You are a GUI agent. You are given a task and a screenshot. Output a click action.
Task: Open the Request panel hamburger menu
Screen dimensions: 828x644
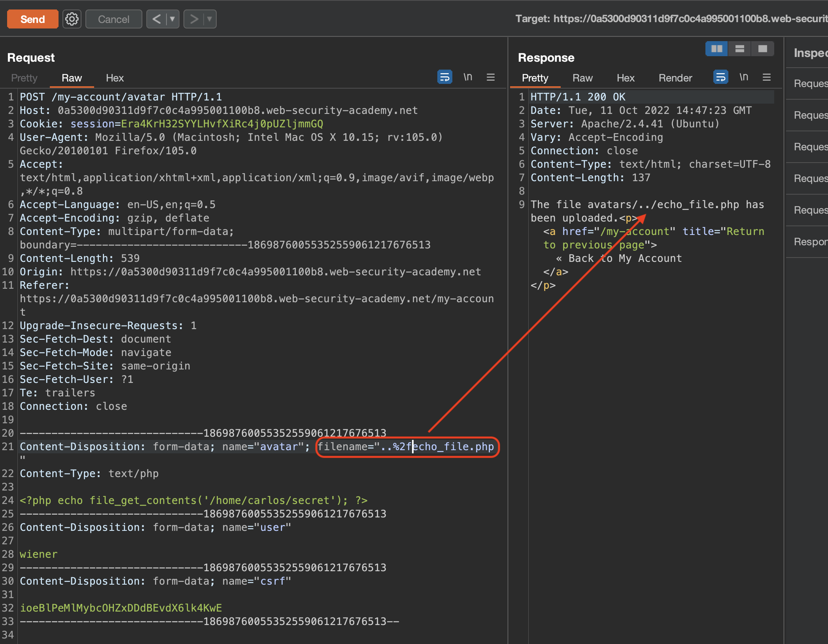490,78
